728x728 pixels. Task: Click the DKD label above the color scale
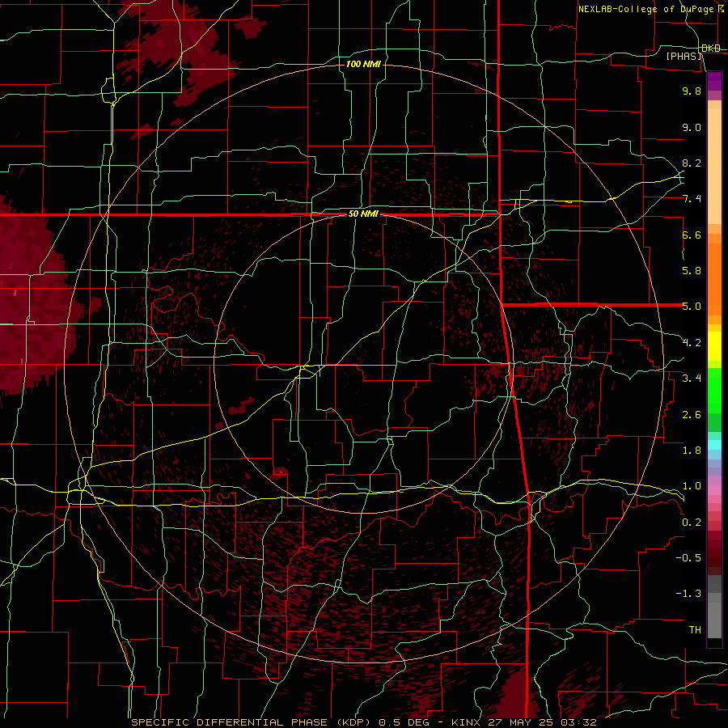coord(711,49)
